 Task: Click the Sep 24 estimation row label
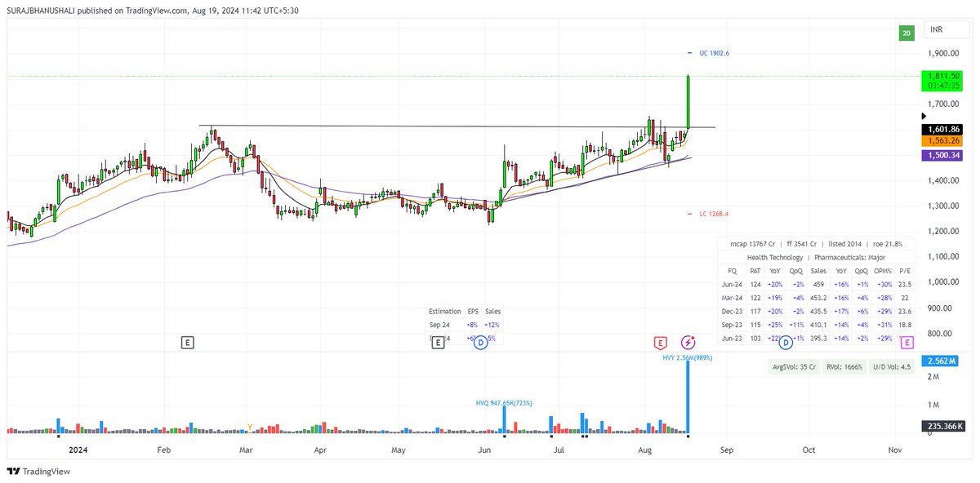440,325
